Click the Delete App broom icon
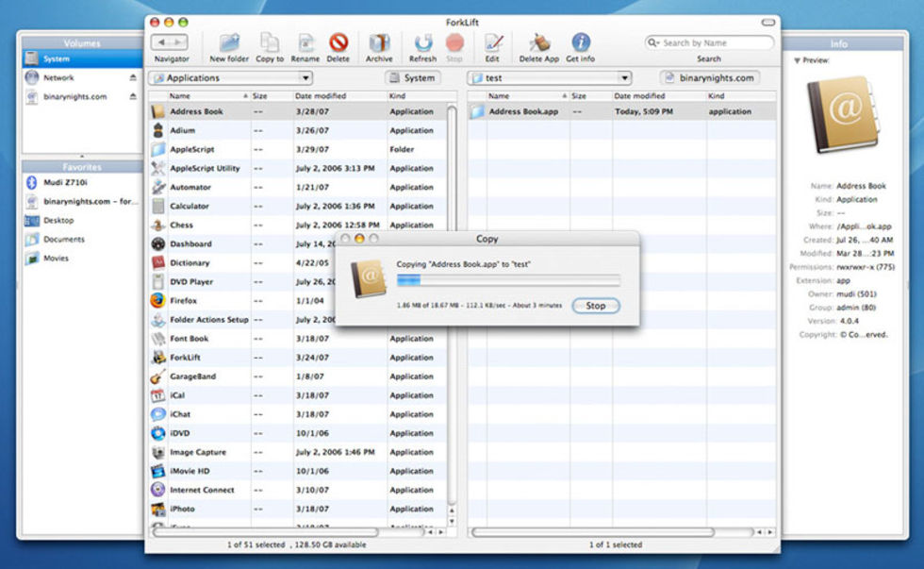Viewport: 924px width, 569px height. [539, 43]
